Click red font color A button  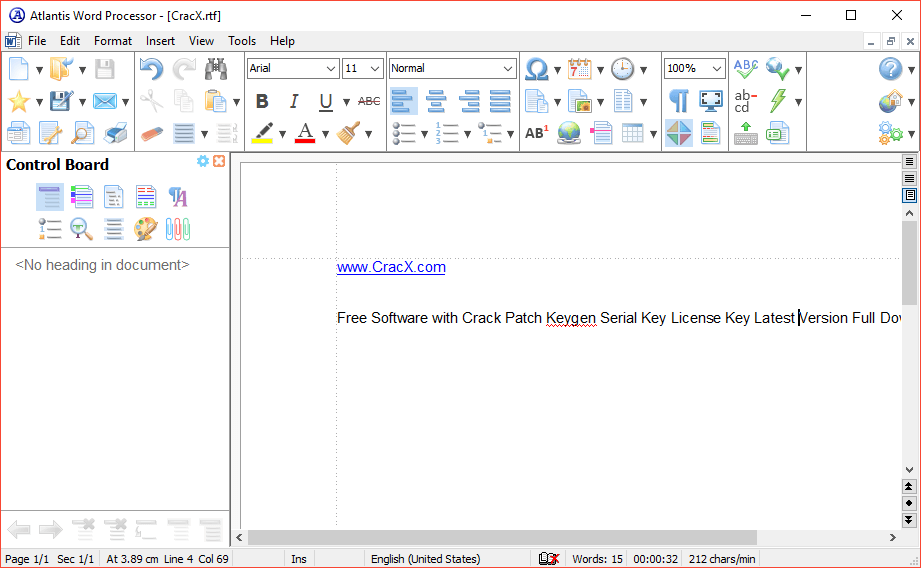(x=305, y=133)
